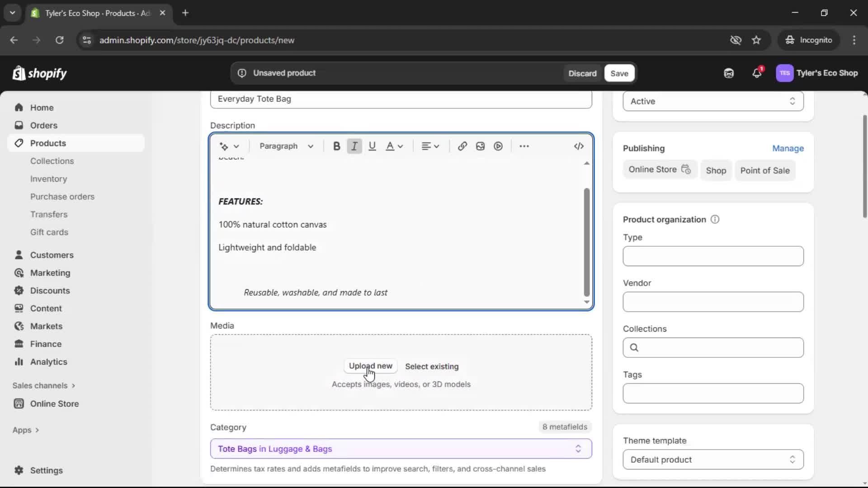Open the HTML code view of the description
Image resolution: width=868 pixels, height=488 pixels.
pyautogui.click(x=579, y=146)
